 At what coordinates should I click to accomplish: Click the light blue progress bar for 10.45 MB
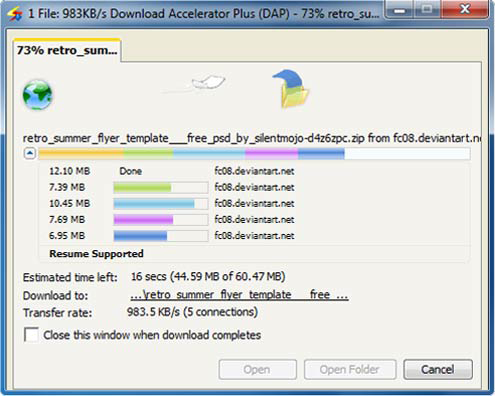pyautogui.click(x=161, y=203)
